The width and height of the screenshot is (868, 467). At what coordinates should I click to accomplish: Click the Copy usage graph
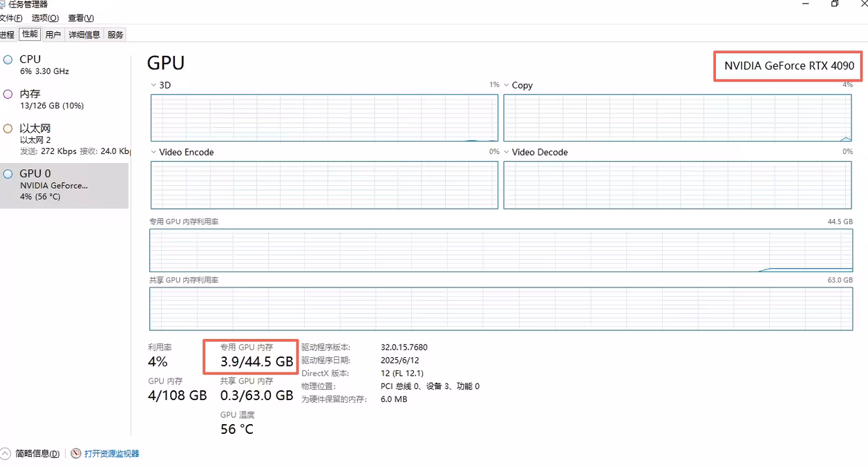click(x=677, y=117)
